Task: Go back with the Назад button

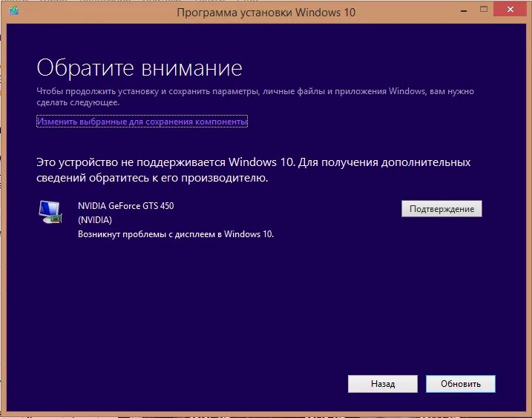Action: 383,384
